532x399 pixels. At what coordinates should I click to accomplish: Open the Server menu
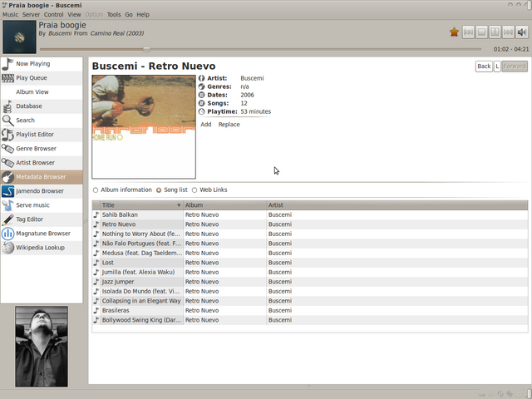pyautogui.click(x=31, y=15)
